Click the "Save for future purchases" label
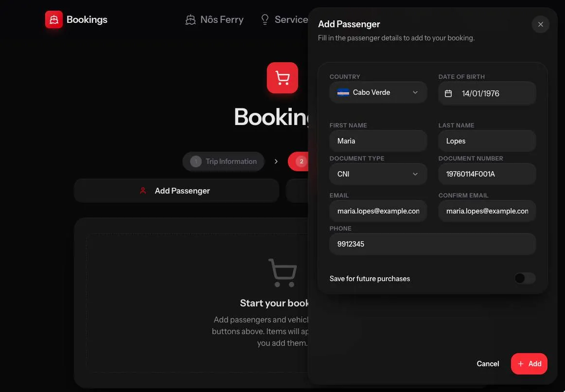This screenshot has width=565, height=392. pyautogui.click(x=370, y=279)
